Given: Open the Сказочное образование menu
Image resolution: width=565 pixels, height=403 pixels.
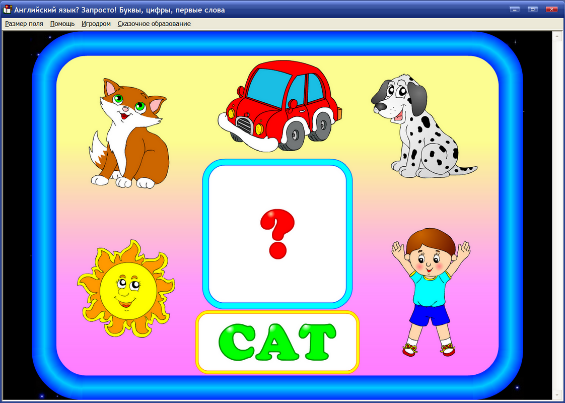Looking at the screenshot, I should (x=154, y=24).
